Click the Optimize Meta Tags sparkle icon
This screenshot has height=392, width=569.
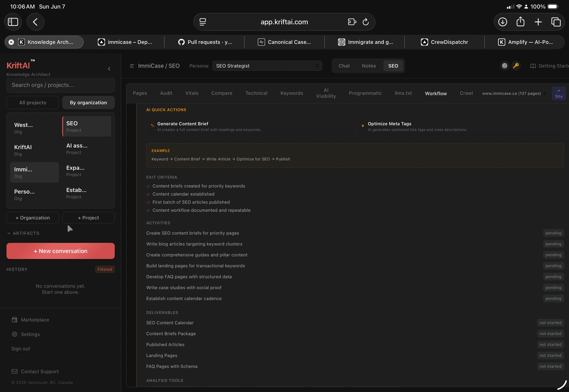pos(363,126)
